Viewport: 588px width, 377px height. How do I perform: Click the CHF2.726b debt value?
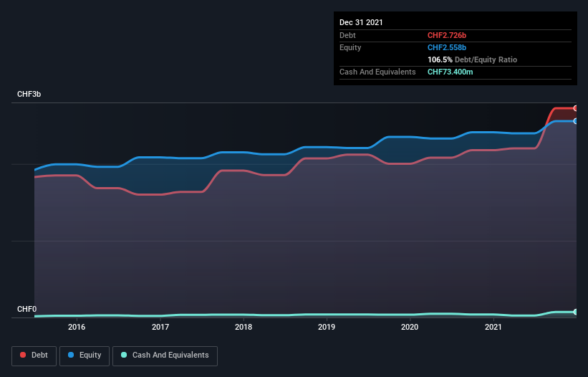pos(447,35)
